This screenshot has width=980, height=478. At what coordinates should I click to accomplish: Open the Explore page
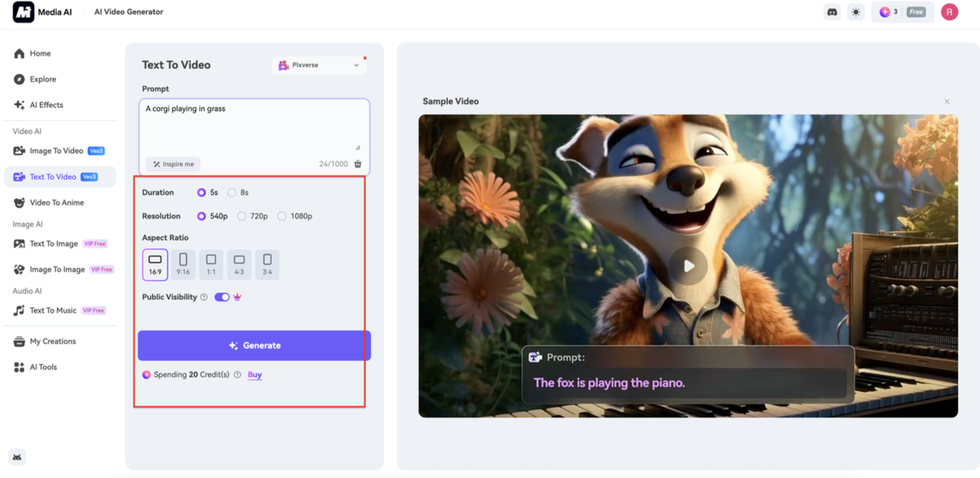point(43,79)
